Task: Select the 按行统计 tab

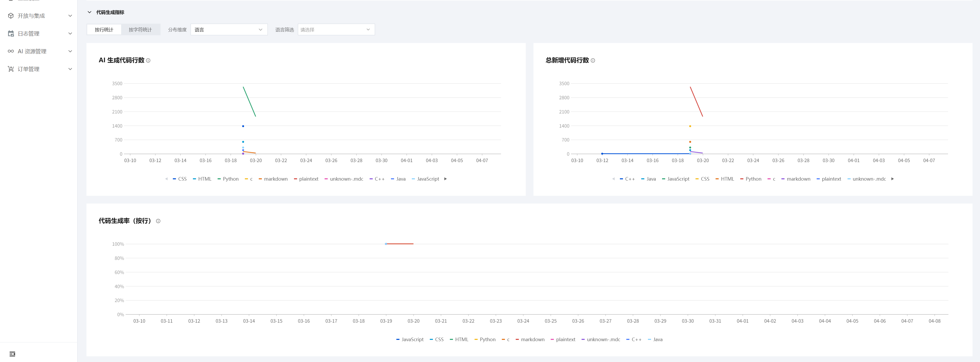Action: pyautogui.click(x=104, y=30)
